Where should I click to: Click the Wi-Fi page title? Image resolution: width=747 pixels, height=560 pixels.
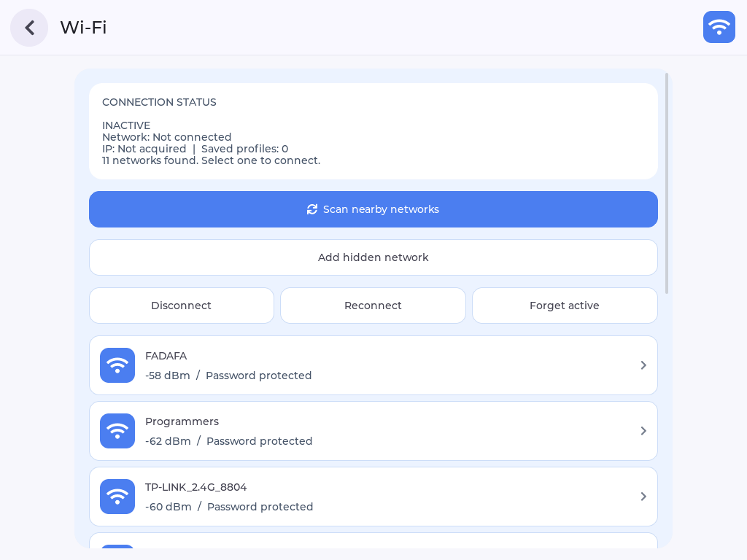click(83, 28)
